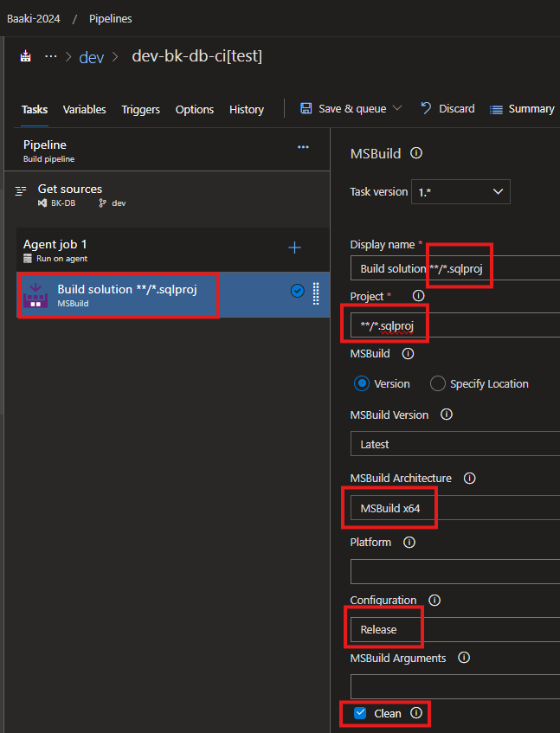Click the Discard undo arrow icon

pos(426,108)
